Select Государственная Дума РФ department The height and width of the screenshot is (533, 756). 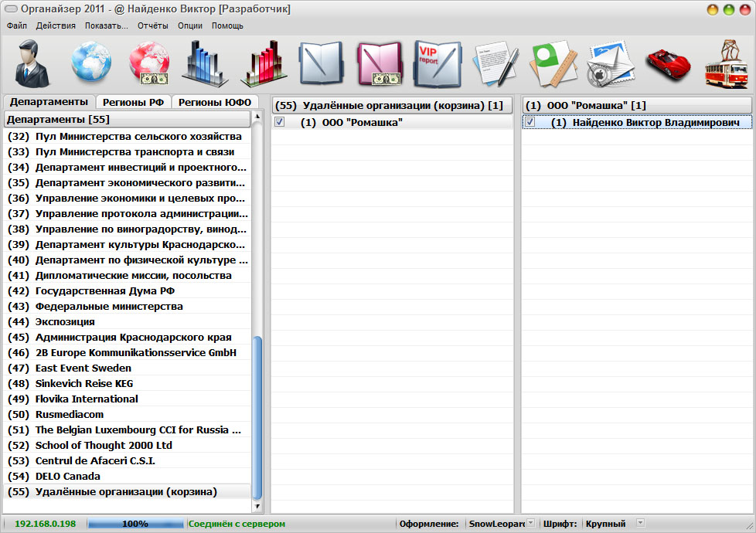pyautogui.click(x=105, y=291)
